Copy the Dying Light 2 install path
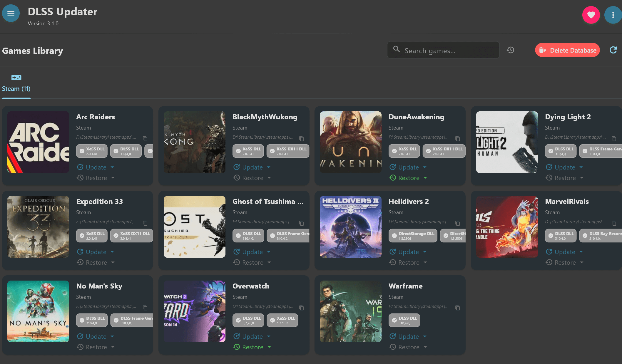Viewport: 622px width, 364px height. click(x=614, y=138)
